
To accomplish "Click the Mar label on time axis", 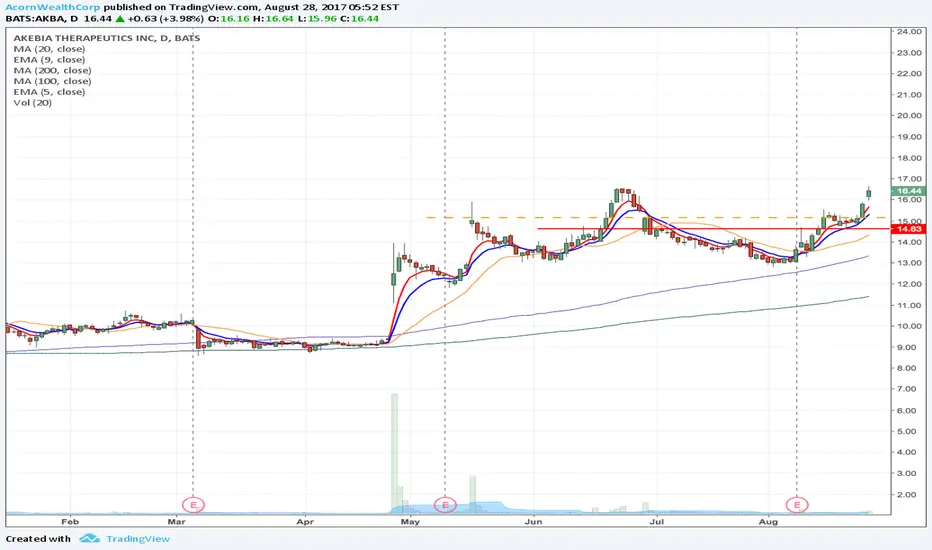I will (x=176, y=521).
